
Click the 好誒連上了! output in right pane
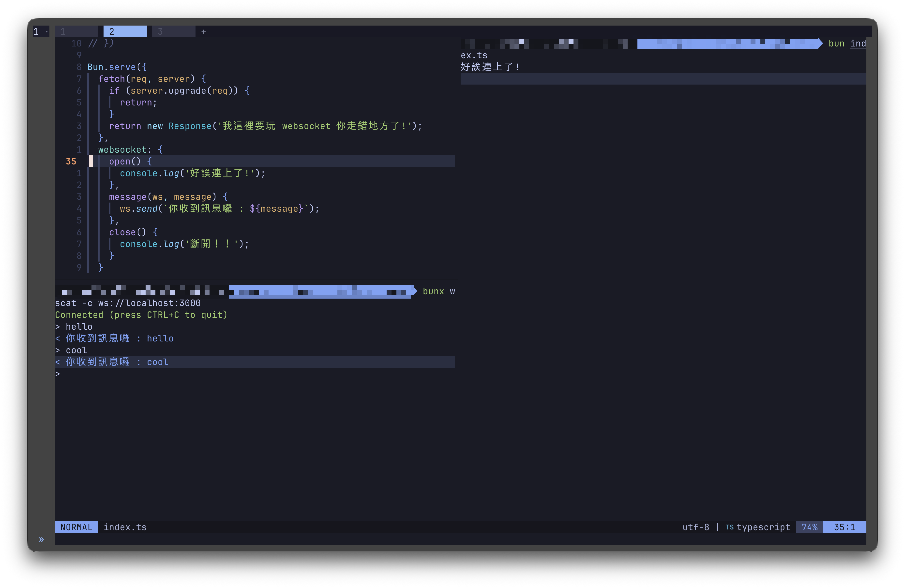[490, 67]
